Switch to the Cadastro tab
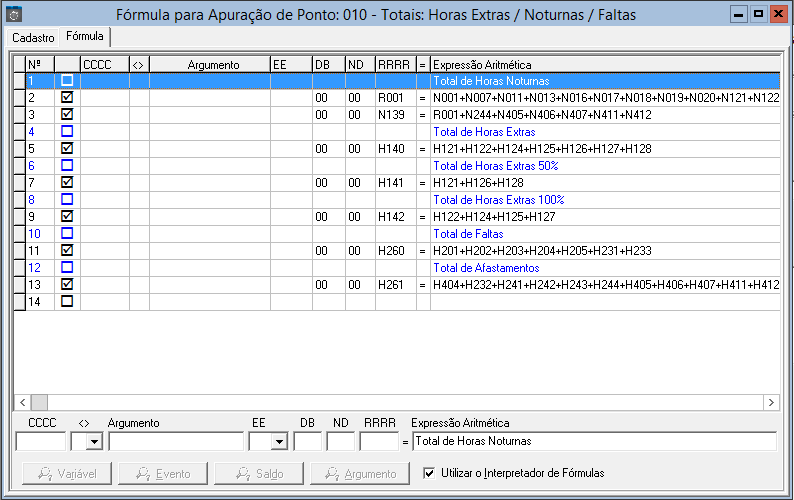This screenshot has height=500, width=794. (x=32, y=37)
